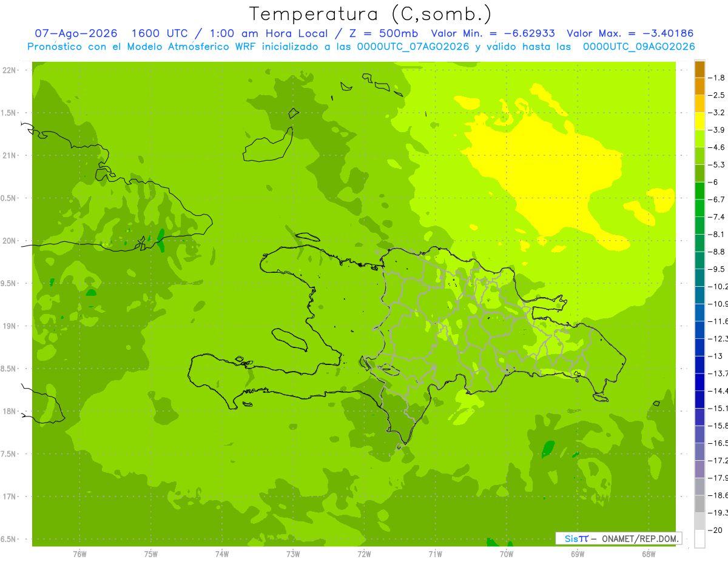Image resolution: width=728 pixels, height=562 pixels.
Task: Click the 71W longitude axis label
Action: pyautogui.click(x=435, y=554)
